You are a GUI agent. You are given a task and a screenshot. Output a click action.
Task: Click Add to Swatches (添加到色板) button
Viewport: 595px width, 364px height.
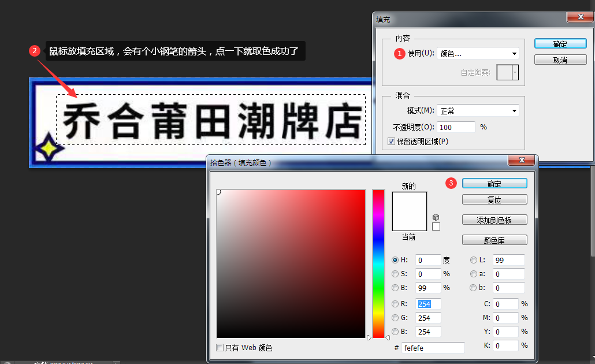[494, 220]
